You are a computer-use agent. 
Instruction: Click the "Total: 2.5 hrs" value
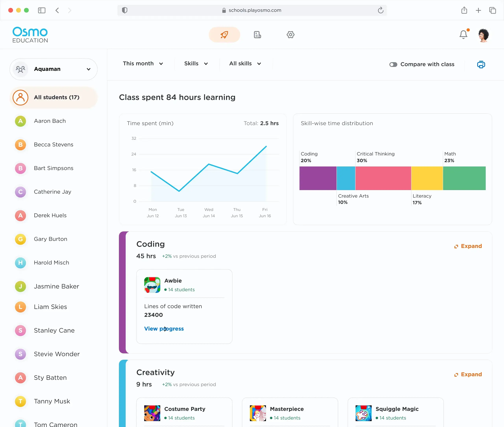(261, 123)
